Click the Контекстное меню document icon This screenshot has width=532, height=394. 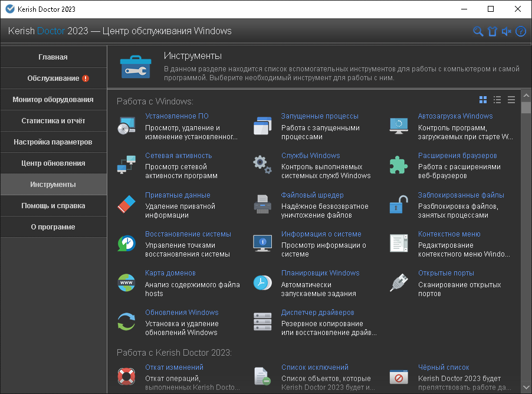(x=399, y=244)
